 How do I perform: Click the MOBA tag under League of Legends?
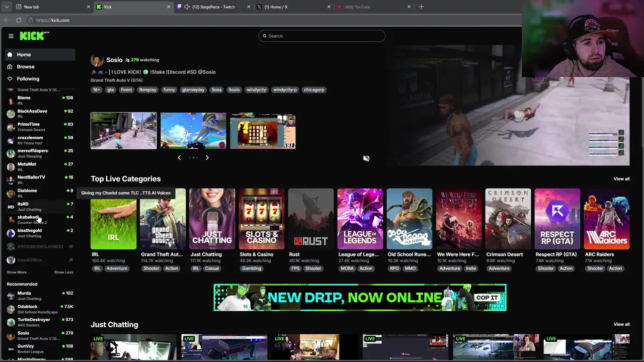347,268
